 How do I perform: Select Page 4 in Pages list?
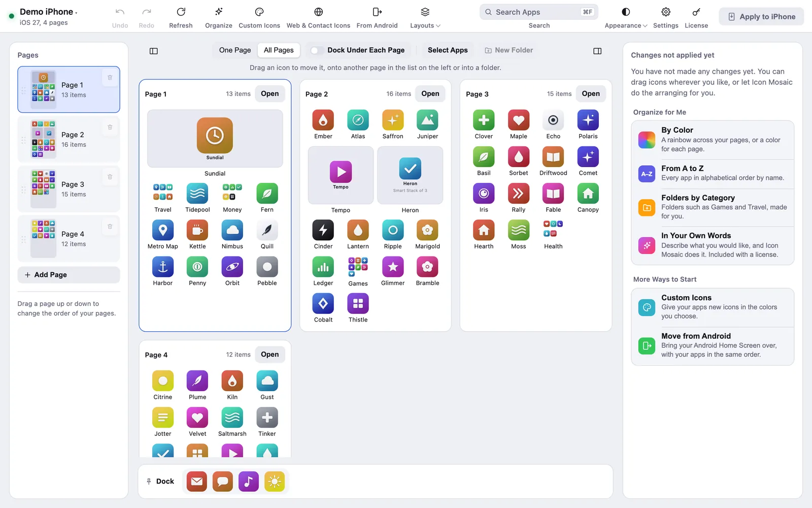point(69,239)
